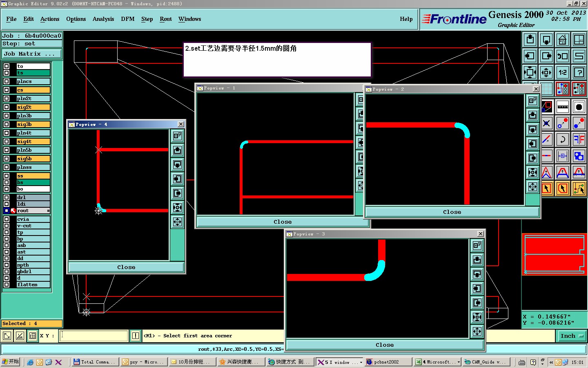This screenshot has width=588, height=368.
Task: Select the green 'ts' layer name
Action: pyautogui.click(x=33, y=73)
